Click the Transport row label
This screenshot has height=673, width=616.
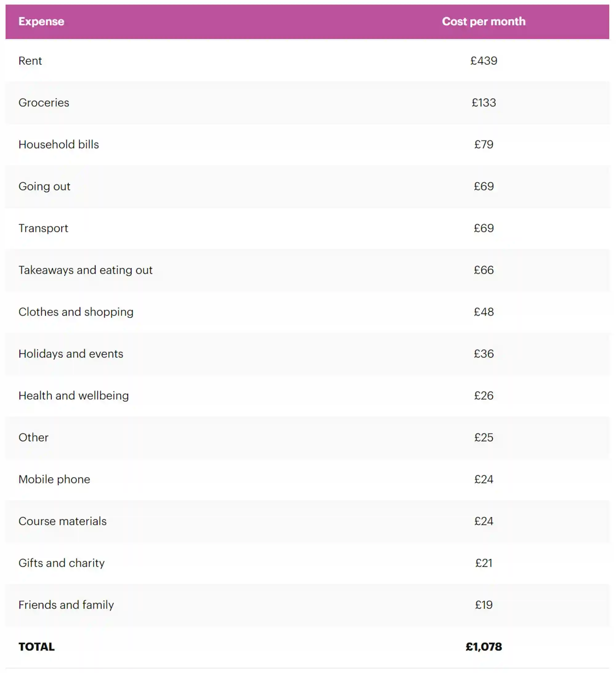click(x=43, y=228)
